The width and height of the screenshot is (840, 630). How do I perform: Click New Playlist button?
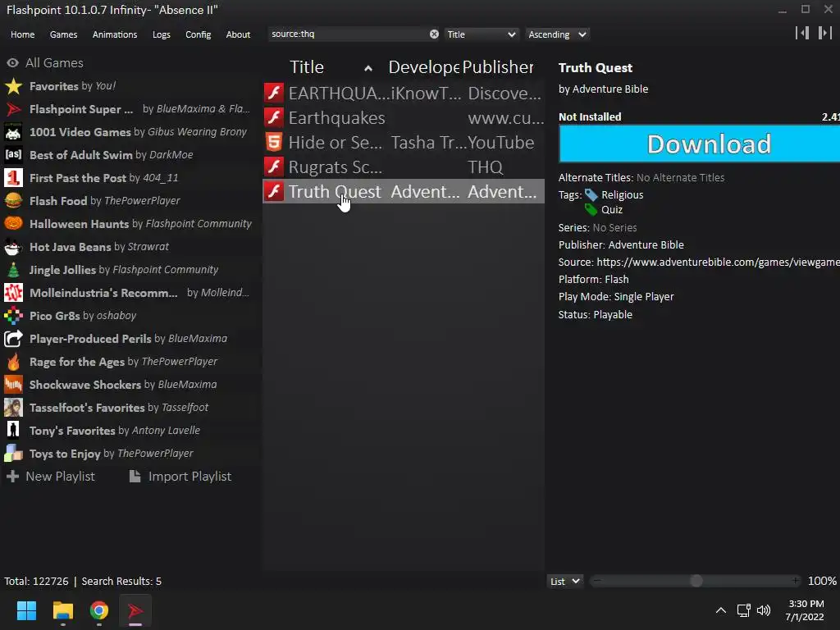51,477
